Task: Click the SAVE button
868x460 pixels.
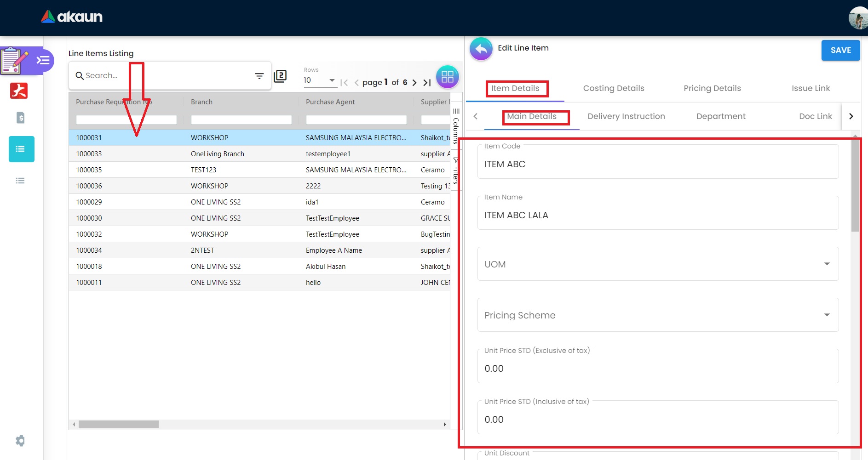Action: coord(840,50)
